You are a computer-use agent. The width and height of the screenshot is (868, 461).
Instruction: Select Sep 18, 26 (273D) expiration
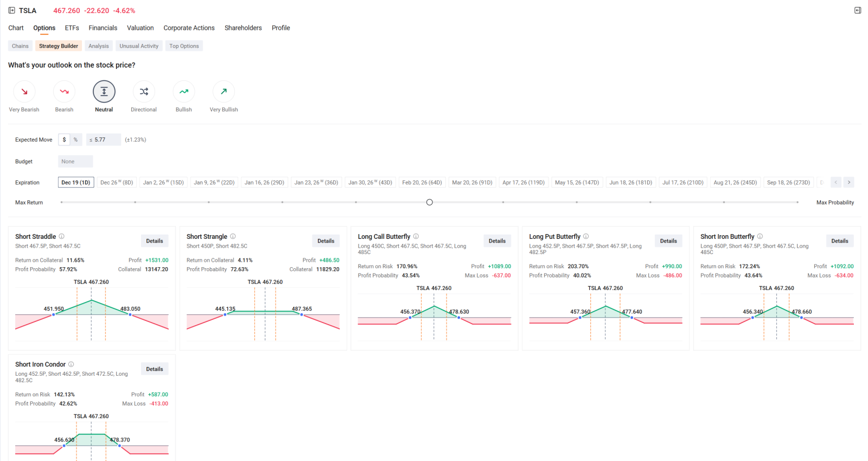click(788, 182)
